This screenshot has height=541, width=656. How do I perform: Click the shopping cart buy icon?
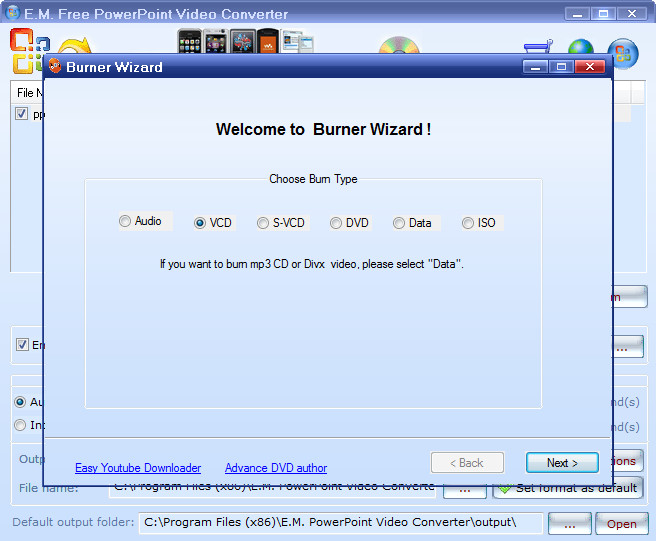pos(538,46)
